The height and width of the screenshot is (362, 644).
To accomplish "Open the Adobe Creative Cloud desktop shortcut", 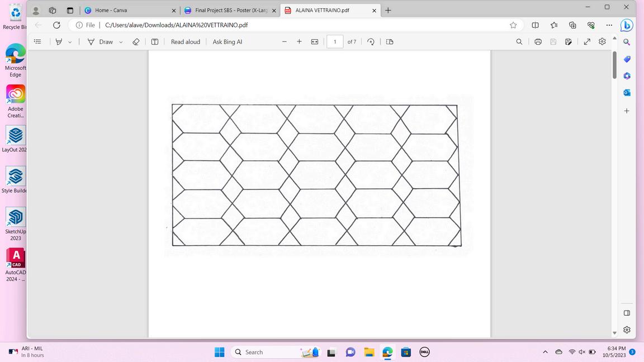I will pyautogui.click(x=16, y=101).
